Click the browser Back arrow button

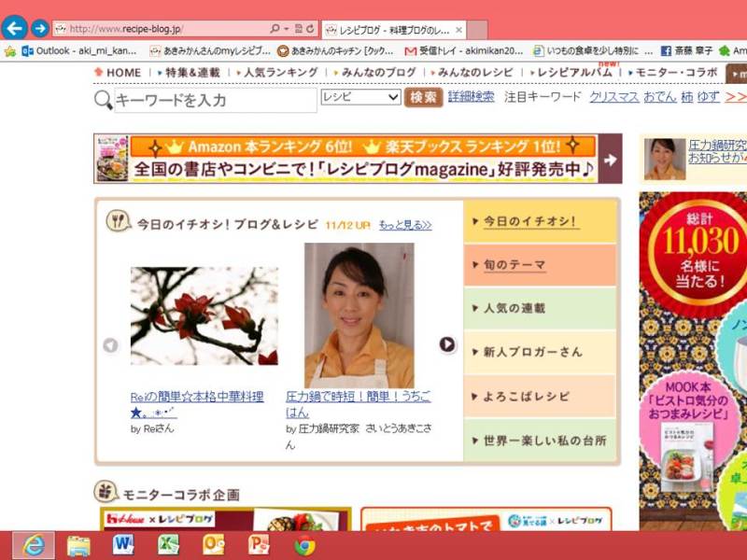click(14, 28)
